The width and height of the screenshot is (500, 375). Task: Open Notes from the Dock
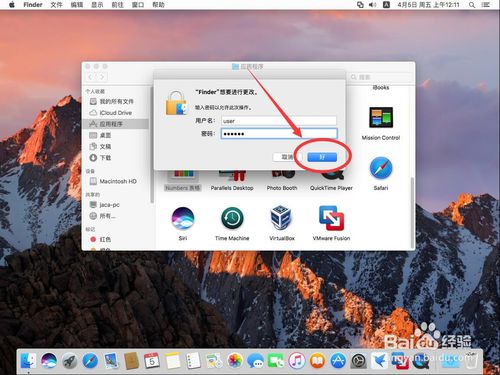tap(173, 361)
